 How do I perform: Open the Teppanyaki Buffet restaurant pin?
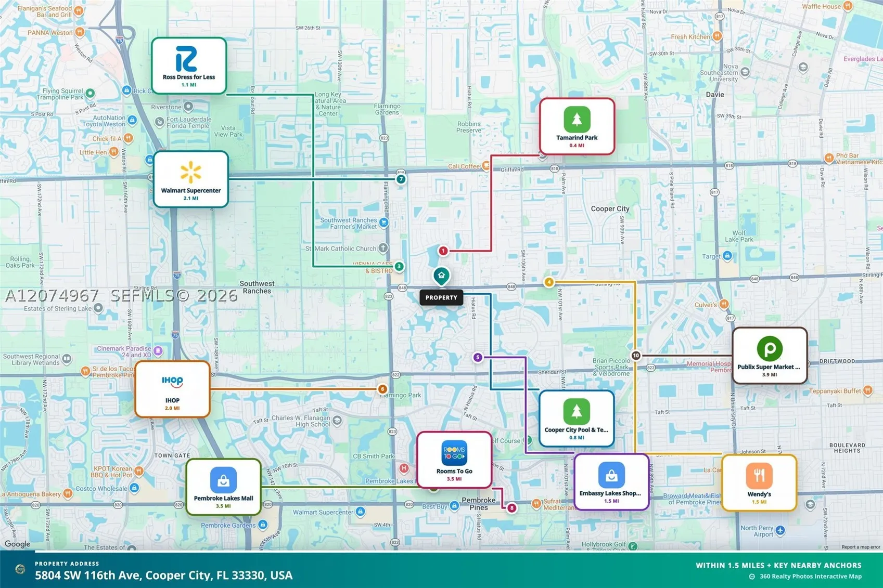point(867,390)
